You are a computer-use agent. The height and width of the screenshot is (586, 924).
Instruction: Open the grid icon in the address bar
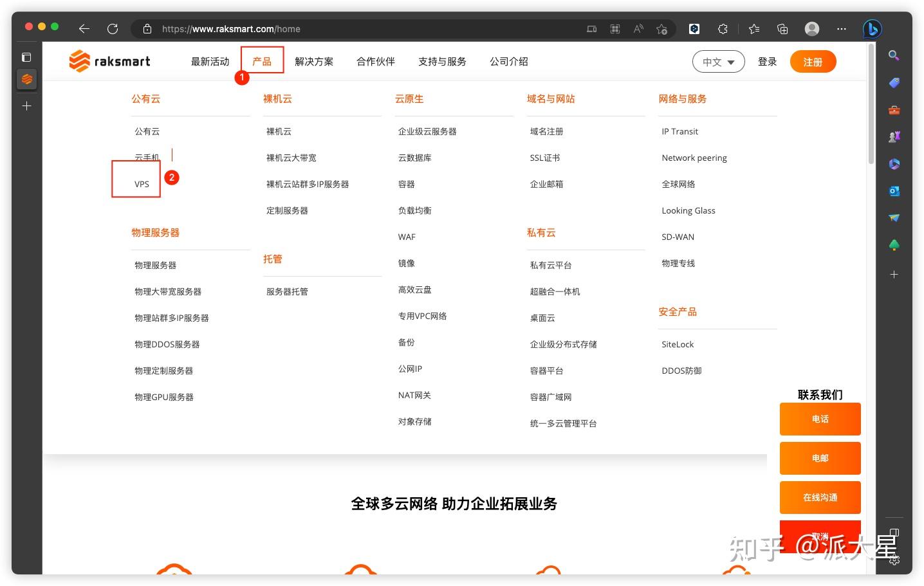pos(615,28)
